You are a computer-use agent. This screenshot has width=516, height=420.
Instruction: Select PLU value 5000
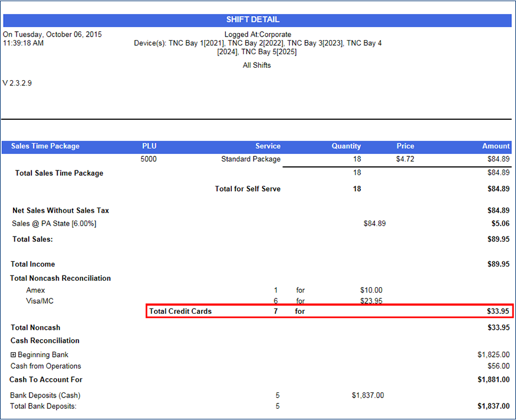(149, 159)
